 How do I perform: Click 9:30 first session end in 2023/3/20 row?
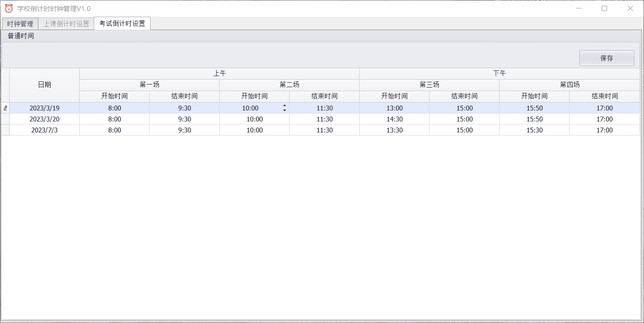184,119
